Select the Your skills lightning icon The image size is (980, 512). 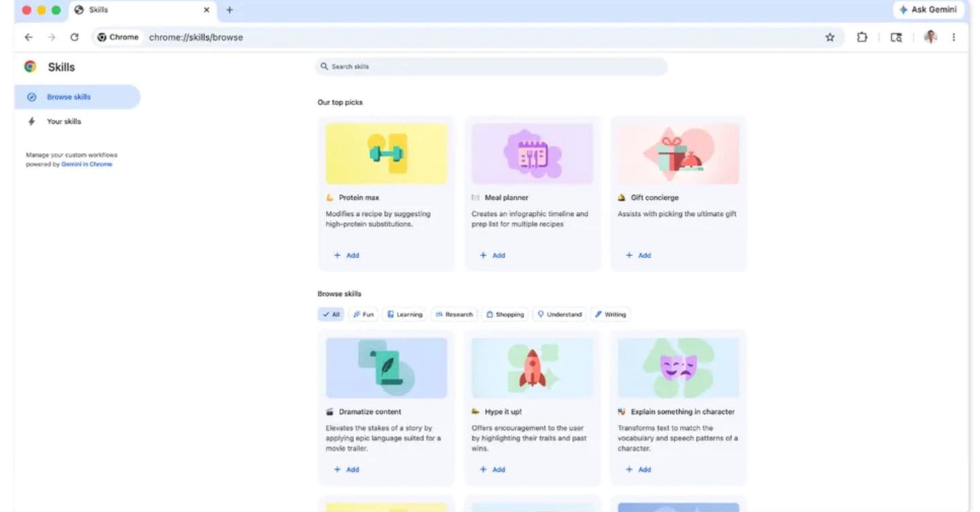click(31, 121)
